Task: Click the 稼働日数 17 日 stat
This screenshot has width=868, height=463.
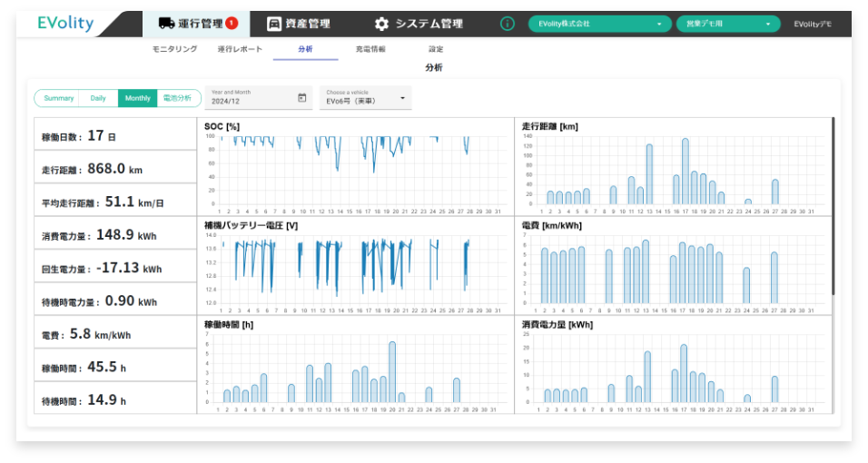Action: 115,133
